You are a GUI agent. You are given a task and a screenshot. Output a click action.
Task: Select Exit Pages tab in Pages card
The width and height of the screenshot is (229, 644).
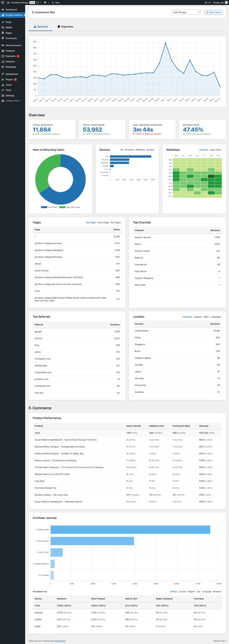click(x=115, y=222)
